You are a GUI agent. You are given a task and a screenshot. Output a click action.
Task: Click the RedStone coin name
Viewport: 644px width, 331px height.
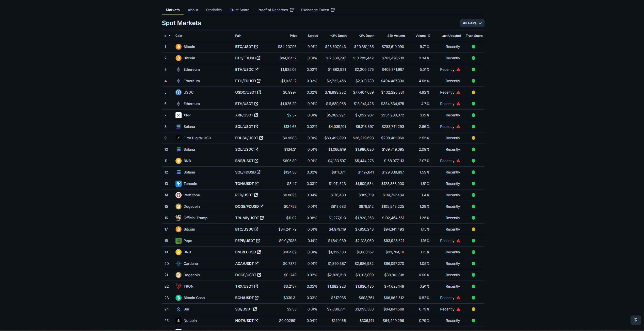(x=191, y=195)
